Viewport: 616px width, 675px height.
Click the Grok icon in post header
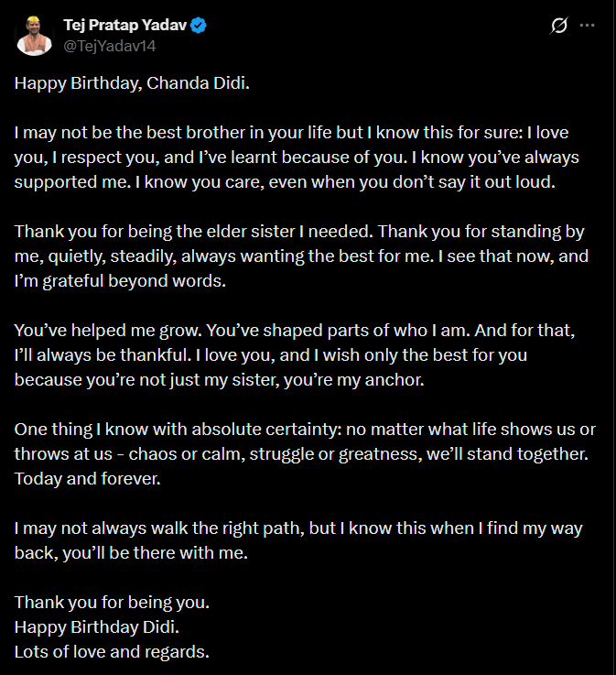point(558,26)
